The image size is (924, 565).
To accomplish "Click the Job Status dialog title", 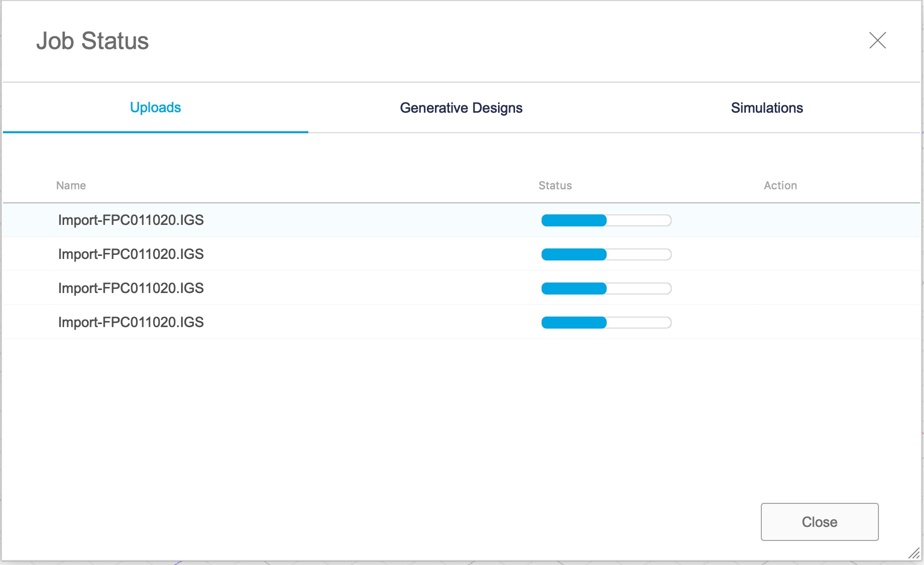I will (x=93, y=41).
